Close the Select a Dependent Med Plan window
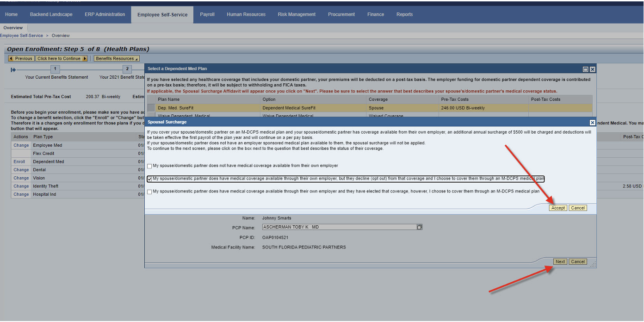Viewport: 644px width, 322px height. (x=593, y=69)
